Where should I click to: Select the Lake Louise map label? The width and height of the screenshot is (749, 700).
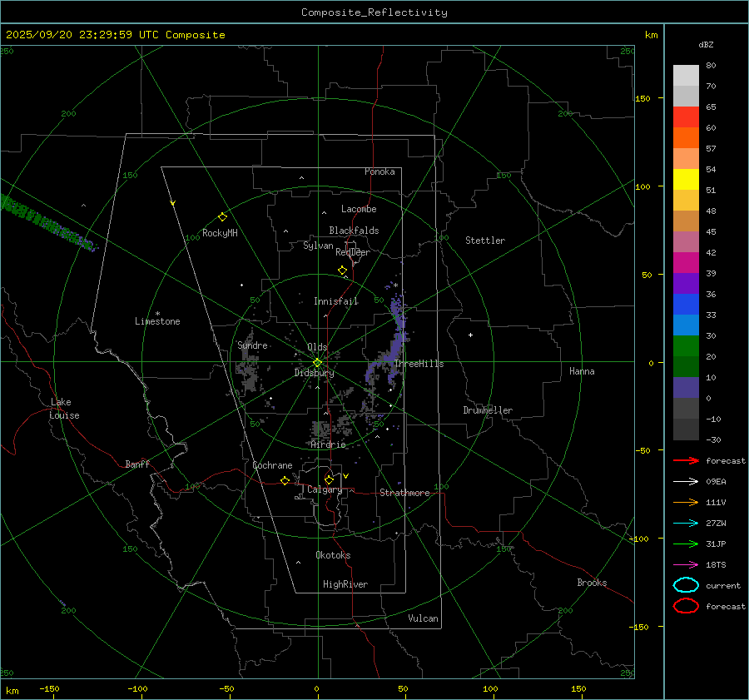65,409
